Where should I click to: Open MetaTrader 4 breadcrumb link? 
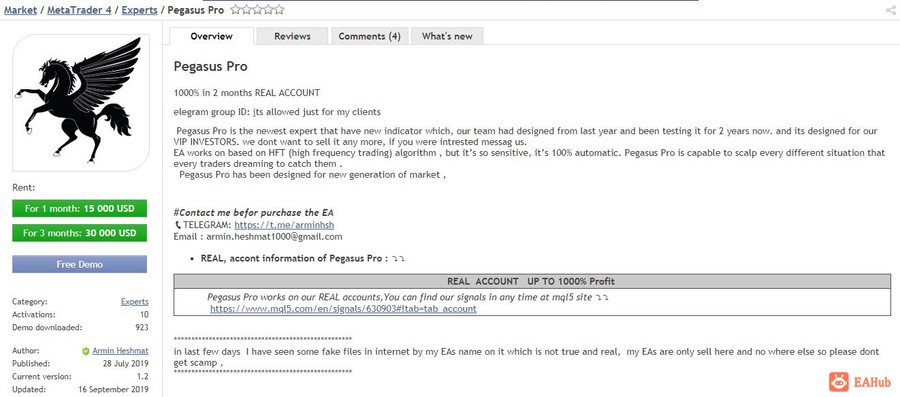(x=79, y=10)
